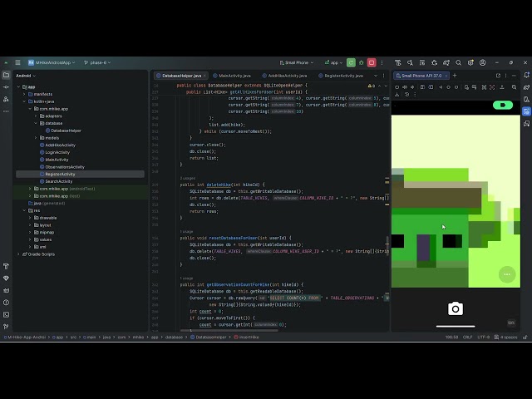Viewport: 532px width, 399px height.
Task: Open the MHikeAndroidApp project dropdown
Action: coord(52,62)
